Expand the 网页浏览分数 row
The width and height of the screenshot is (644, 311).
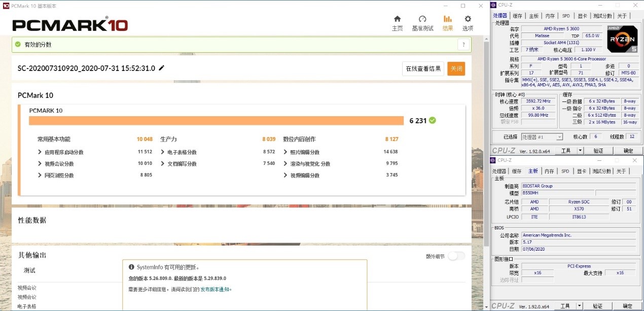pyautogui.click(x=40, y=176)
